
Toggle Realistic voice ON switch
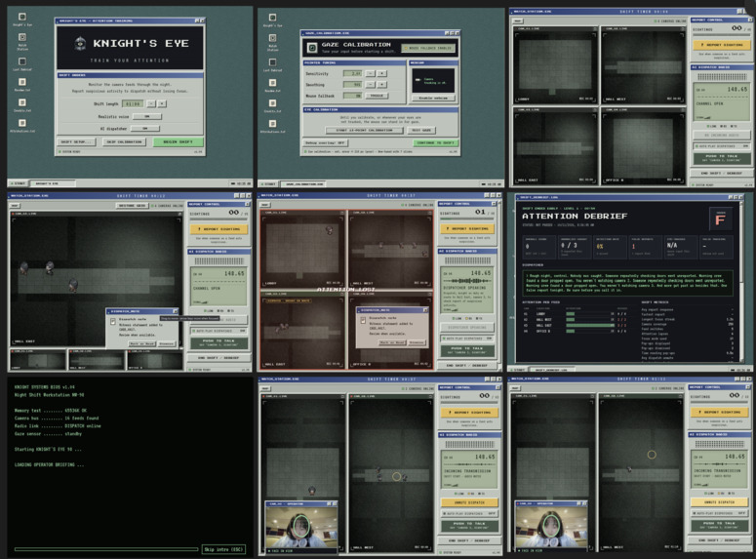147,116
